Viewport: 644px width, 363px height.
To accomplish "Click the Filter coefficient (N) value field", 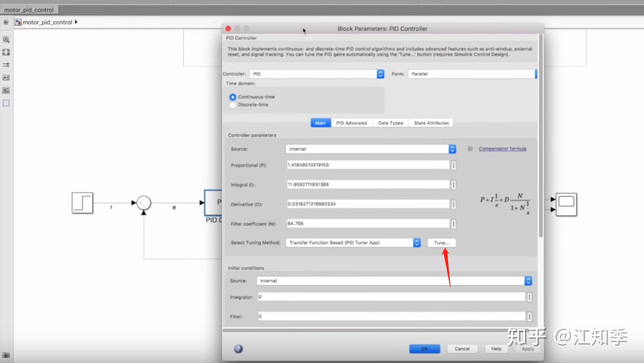I will pos(368,223).
